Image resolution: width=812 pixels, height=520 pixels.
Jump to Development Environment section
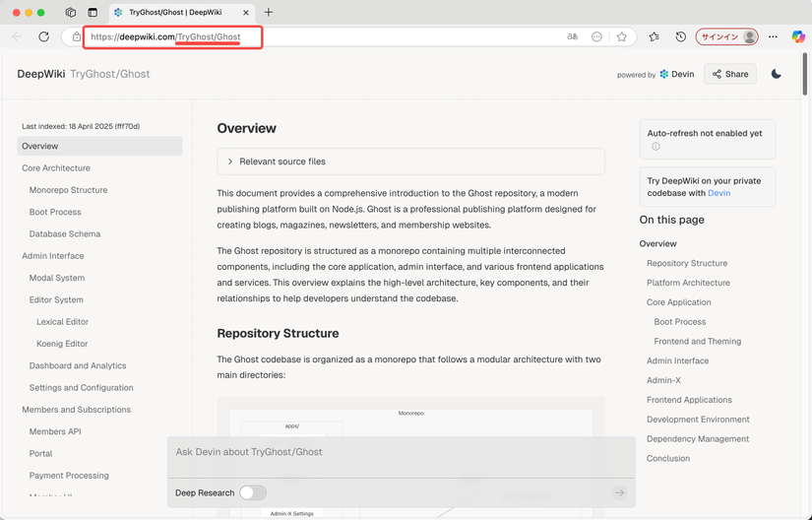pyautogui.click(x=698, y=420)
